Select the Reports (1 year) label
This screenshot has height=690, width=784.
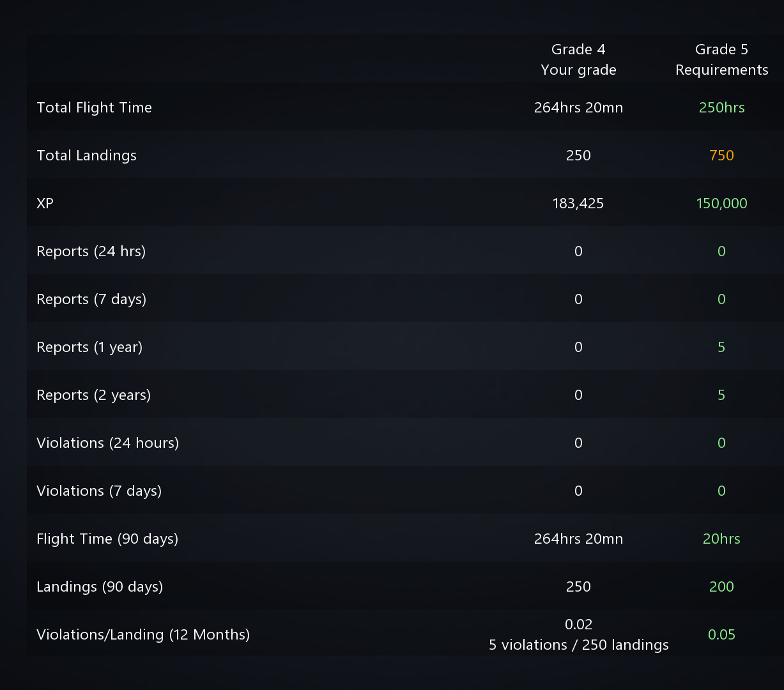[x=89, y=347]
